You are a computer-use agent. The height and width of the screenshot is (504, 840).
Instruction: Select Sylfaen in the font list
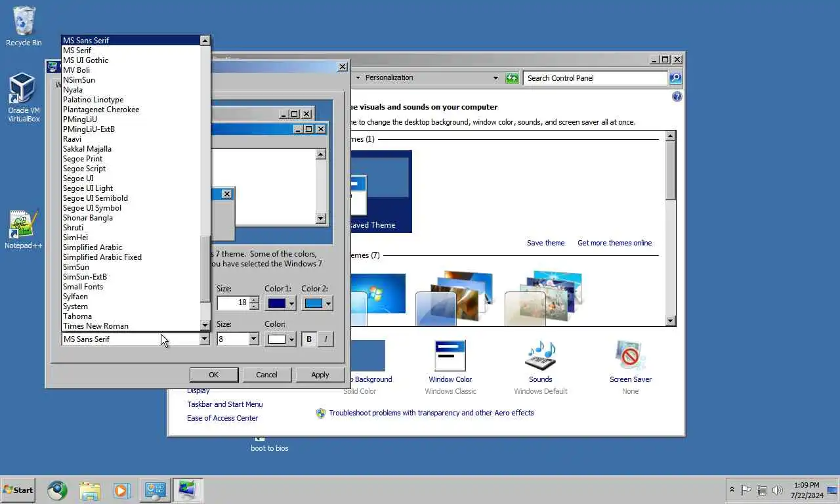coord(131,297)
